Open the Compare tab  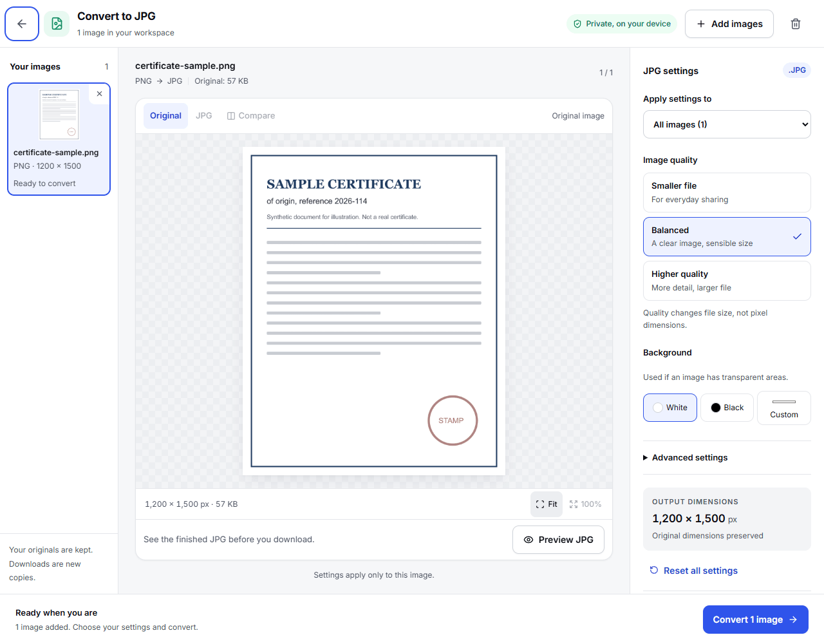[x=251, y=116]
